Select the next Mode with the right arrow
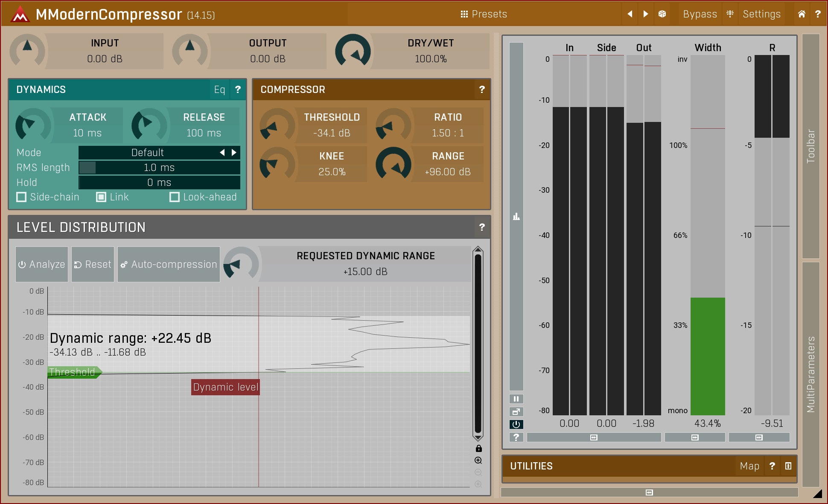This screenshot has height=504, width=828. pos(234,153)
